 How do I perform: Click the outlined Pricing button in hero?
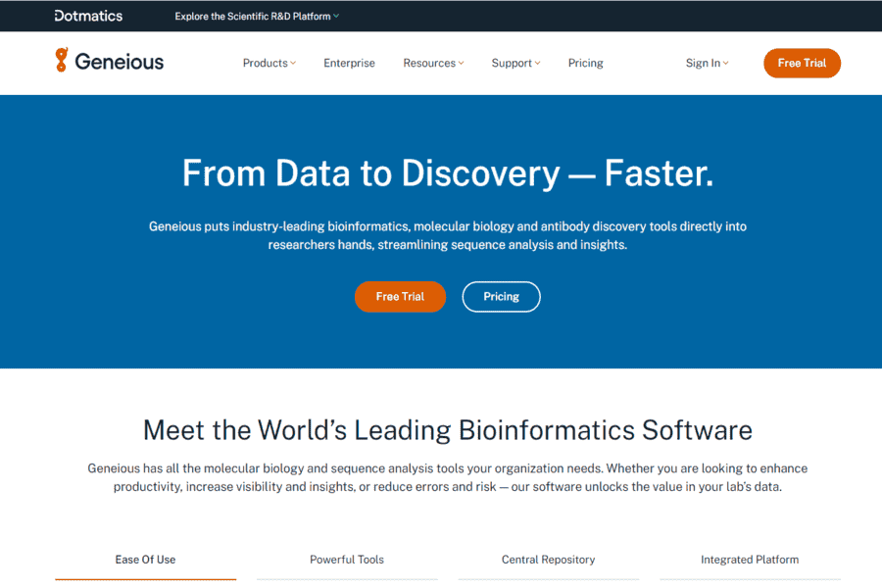coord(501,297)
